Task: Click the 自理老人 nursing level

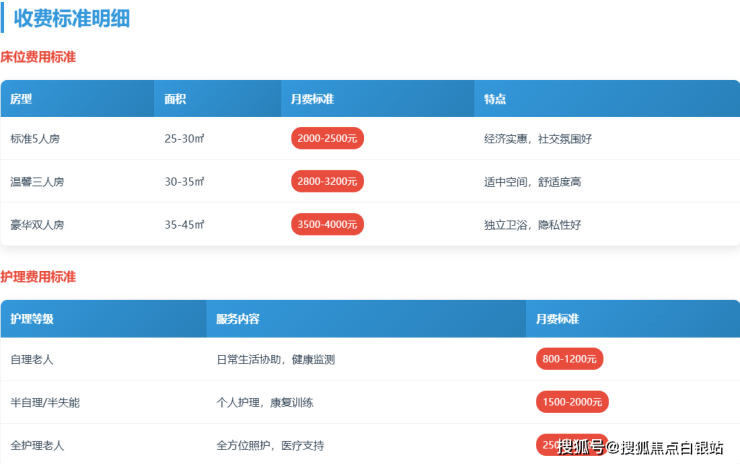Action: pyautogui.click(x=30, y=359)
